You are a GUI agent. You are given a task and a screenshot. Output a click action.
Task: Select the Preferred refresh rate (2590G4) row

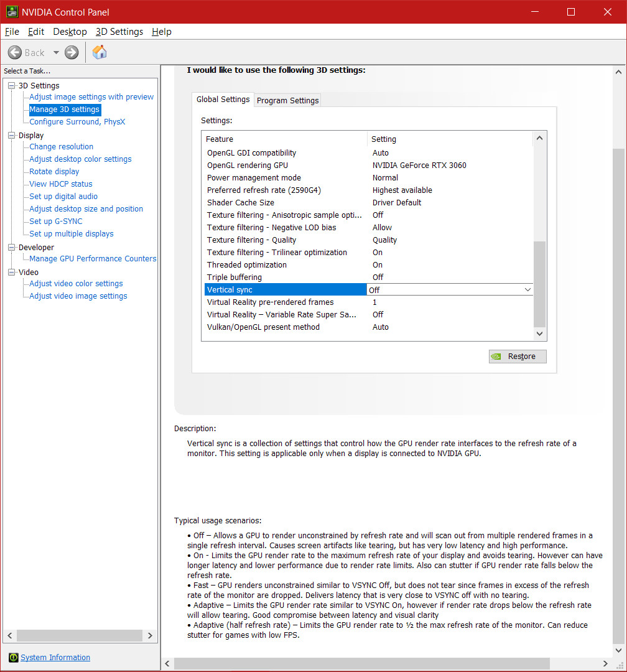point(369,190)
